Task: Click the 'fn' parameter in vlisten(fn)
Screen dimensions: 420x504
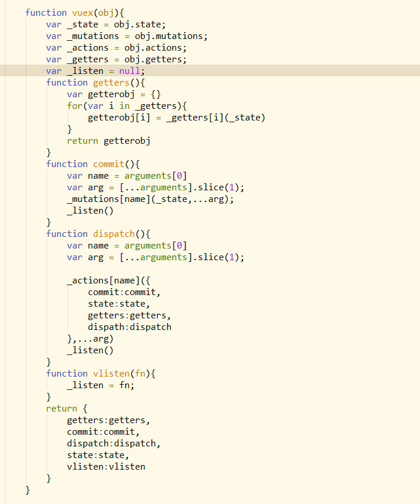Action: pos(140,374)
